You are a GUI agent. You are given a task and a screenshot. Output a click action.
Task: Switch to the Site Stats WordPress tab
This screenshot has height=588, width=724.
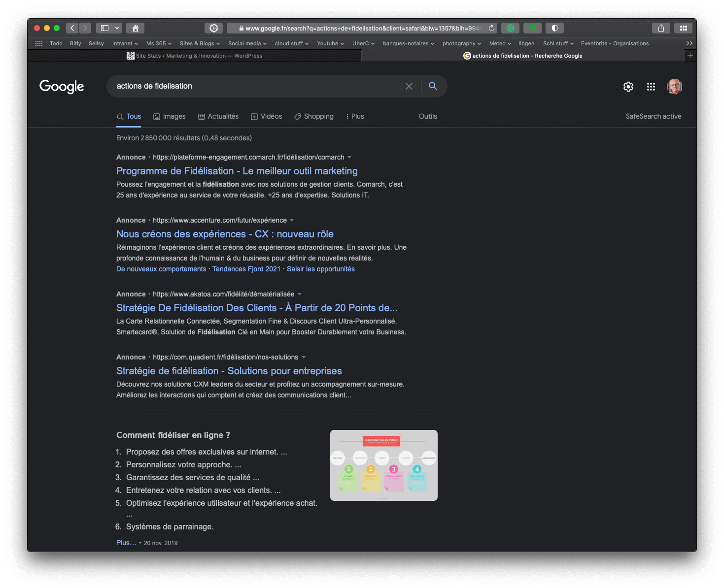coord(195,56)
